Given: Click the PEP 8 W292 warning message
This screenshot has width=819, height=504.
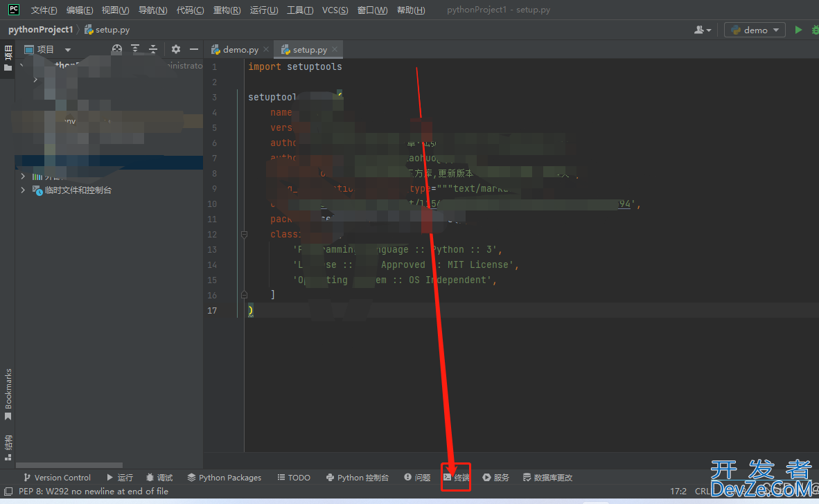Looking at the screenshot, I should [x=94, y=492].
